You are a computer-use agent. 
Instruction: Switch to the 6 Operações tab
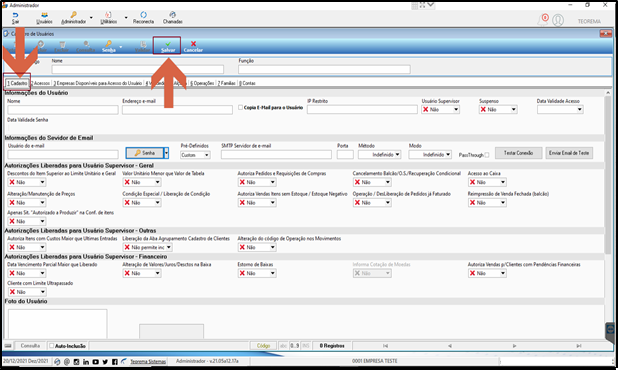202,83
